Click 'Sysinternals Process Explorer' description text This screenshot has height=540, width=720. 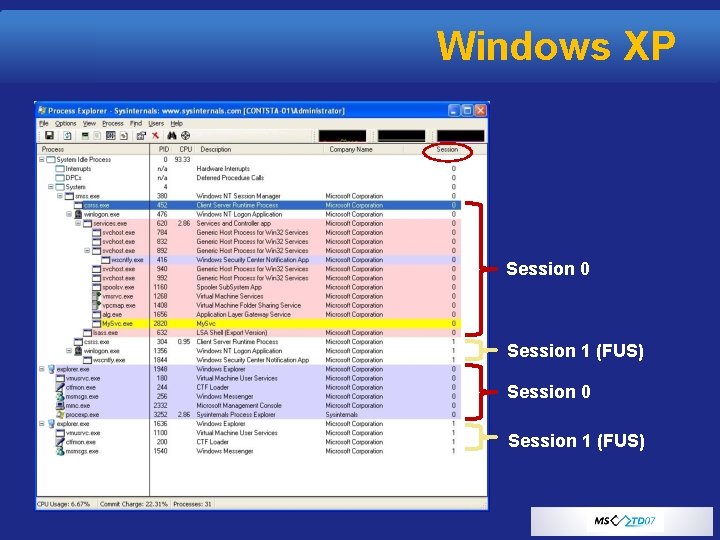236,415
